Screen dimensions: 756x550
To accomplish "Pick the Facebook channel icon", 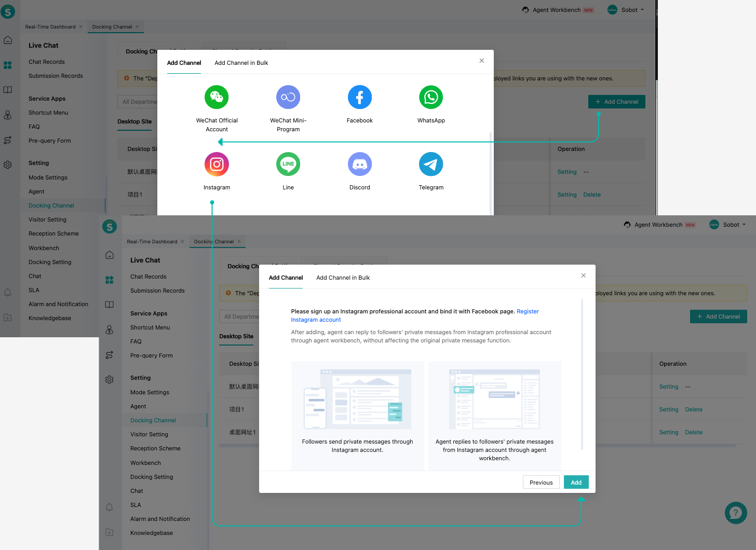I will coord(360,97).
